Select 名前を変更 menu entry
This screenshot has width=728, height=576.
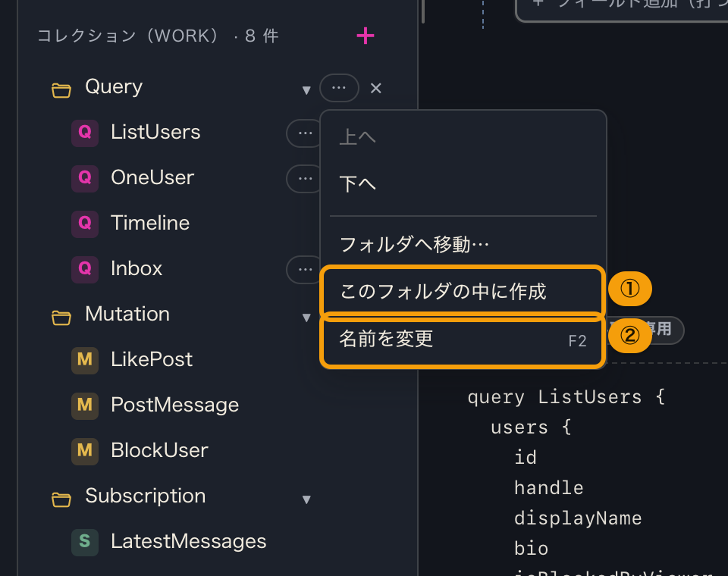coord(463,340)
